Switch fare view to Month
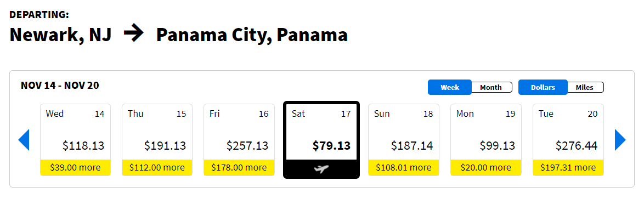The height and width of the screenshot is (204, 644). [x=491, y=87]
